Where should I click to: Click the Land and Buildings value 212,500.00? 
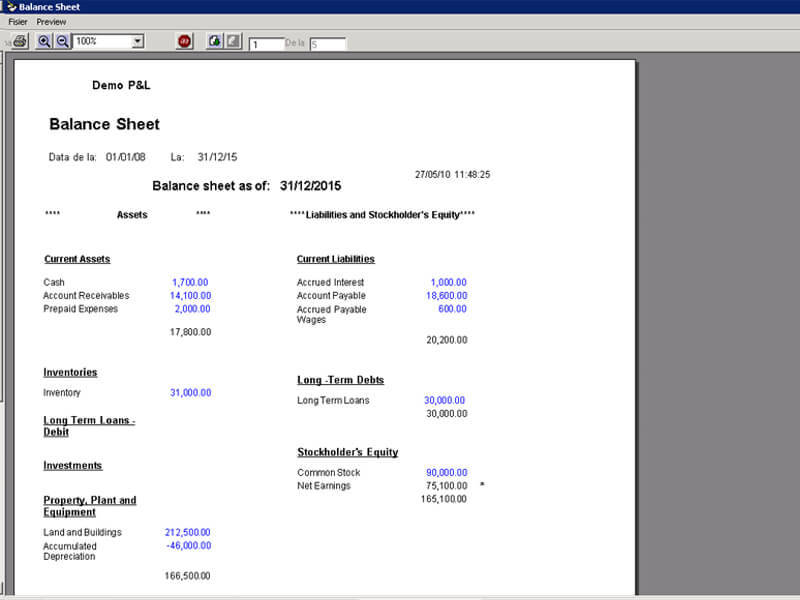pyautogui.click(x=187, y=532)
